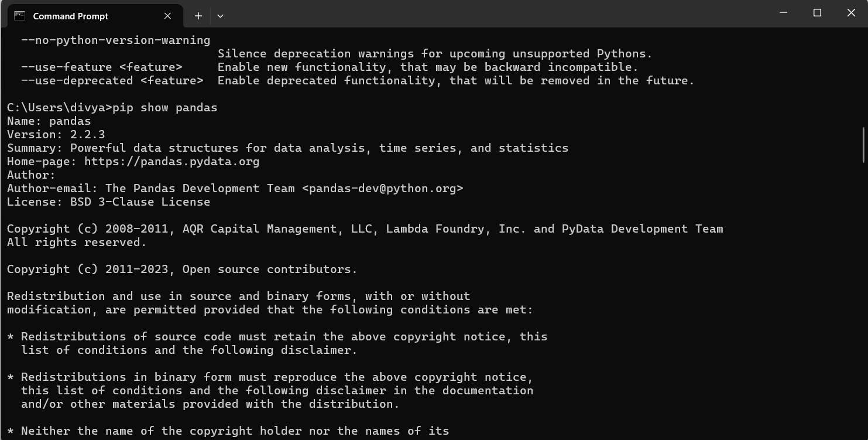Image resolution: width=868 pixels, height=440 pixels.
Task: Click the BSD 3-Clause License line
Action: (x=109, y=202)
